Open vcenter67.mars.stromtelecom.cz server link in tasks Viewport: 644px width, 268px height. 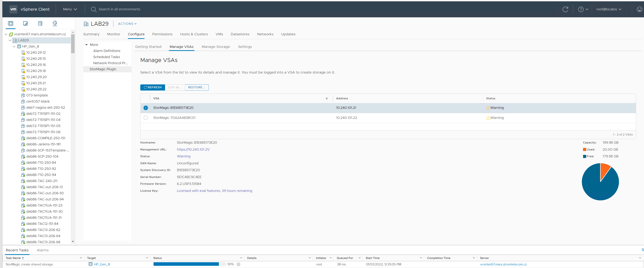coord(503,264)
